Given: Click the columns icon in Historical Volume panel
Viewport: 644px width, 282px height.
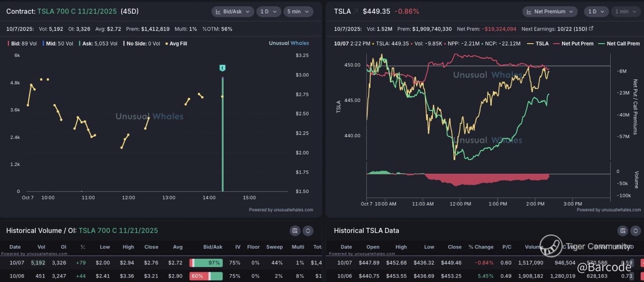Looking at the screenshot, I should pyautogui.click(x=295, y=231).
